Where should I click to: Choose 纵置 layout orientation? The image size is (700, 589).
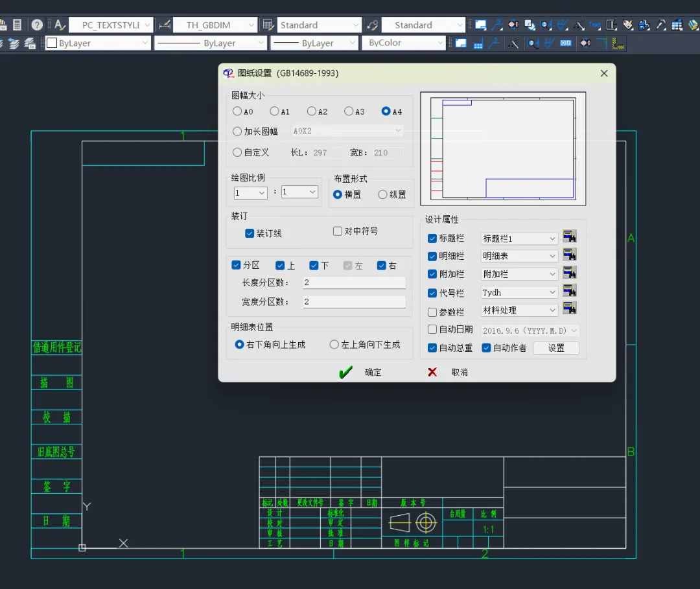[x=382, y=194]
